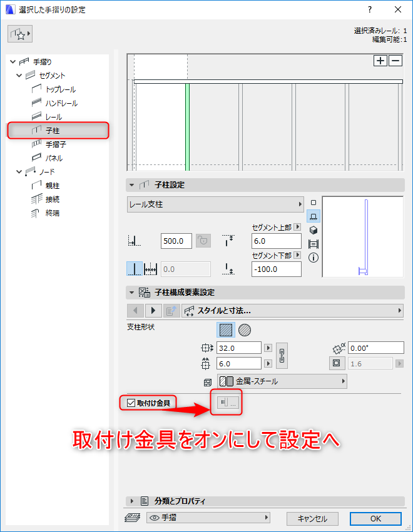Select パネル in the tree

pos(54,158)
